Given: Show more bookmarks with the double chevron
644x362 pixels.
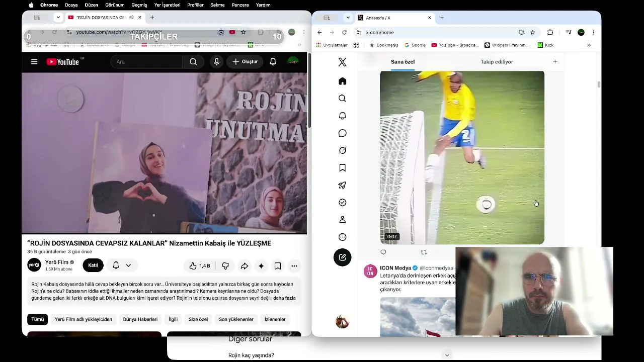Looking at the screenshot, I should click(x=589, y=45).
